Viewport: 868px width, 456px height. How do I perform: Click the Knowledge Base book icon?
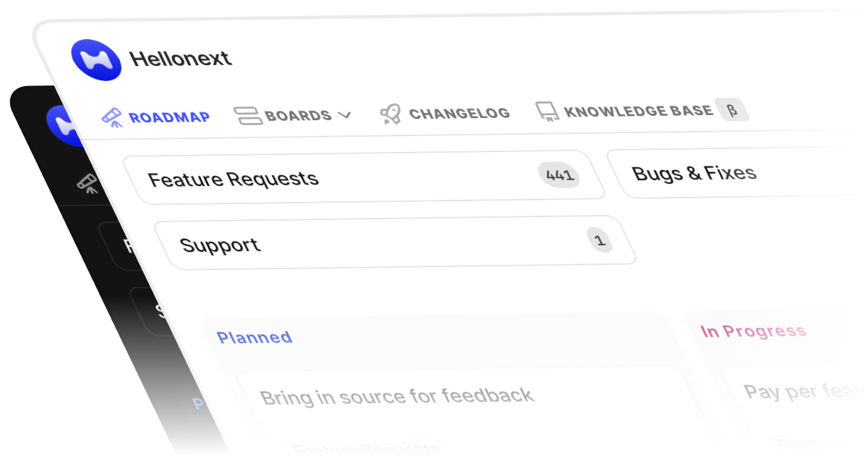point(547,111)
